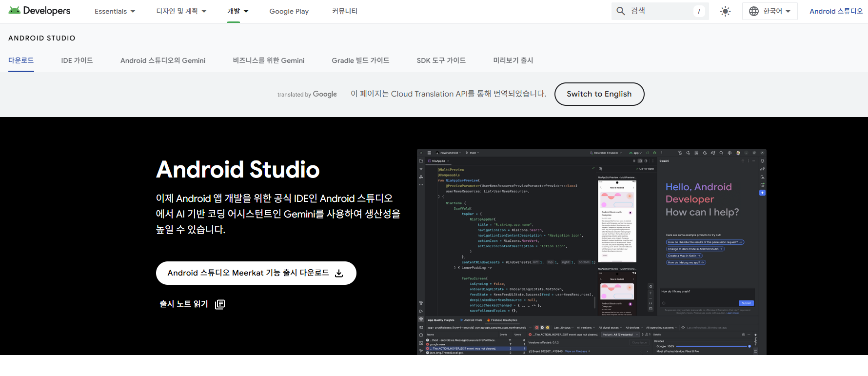
Task: Open the ANDROID STUDIO section heading link
Action: (42, 38)
